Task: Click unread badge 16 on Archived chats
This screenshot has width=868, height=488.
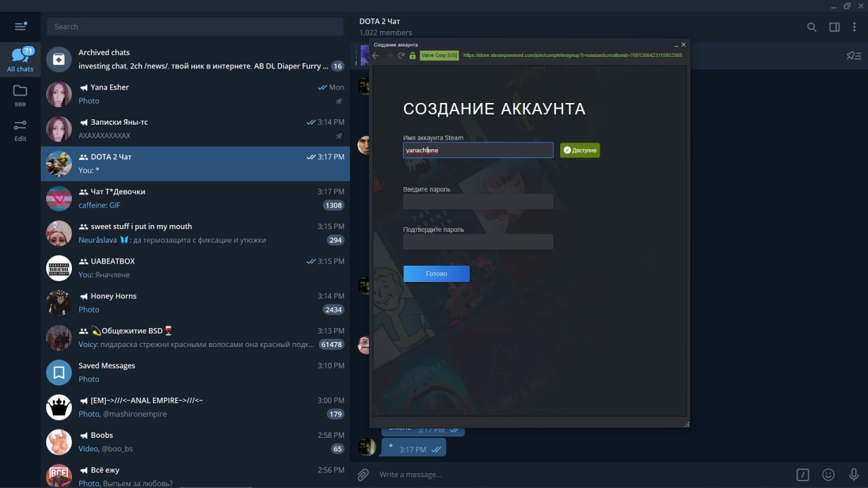Action: [x=337, y=66]
